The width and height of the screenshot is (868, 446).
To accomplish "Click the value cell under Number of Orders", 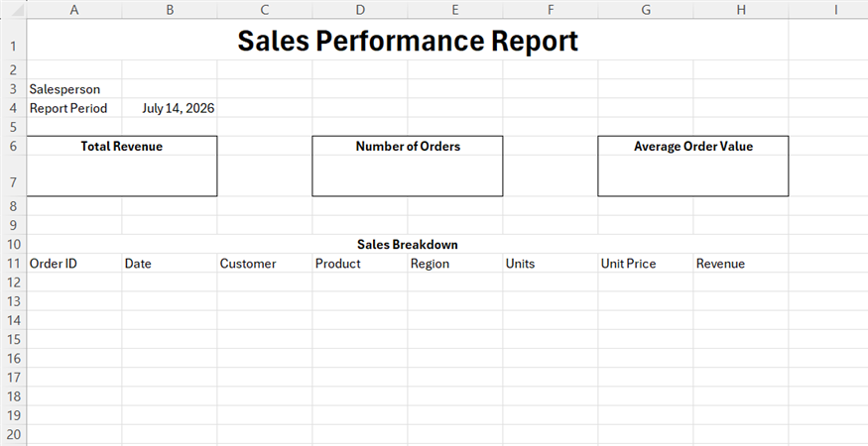I will (408, 176).
